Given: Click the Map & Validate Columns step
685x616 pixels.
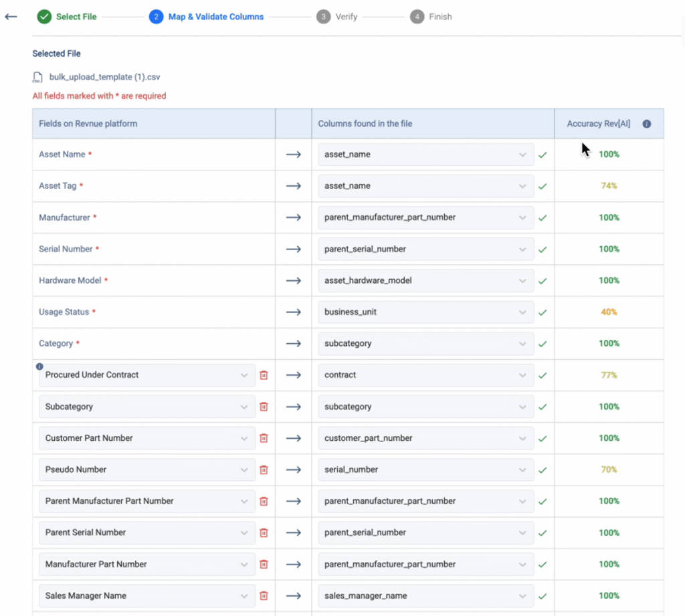Looking at the screenshot, I should (x=207, y=17).
